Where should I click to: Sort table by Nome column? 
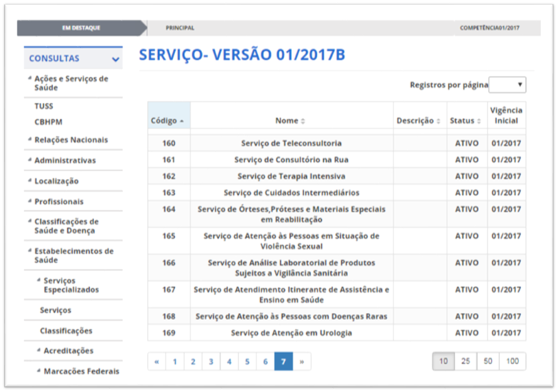click(x=290, y=121)
